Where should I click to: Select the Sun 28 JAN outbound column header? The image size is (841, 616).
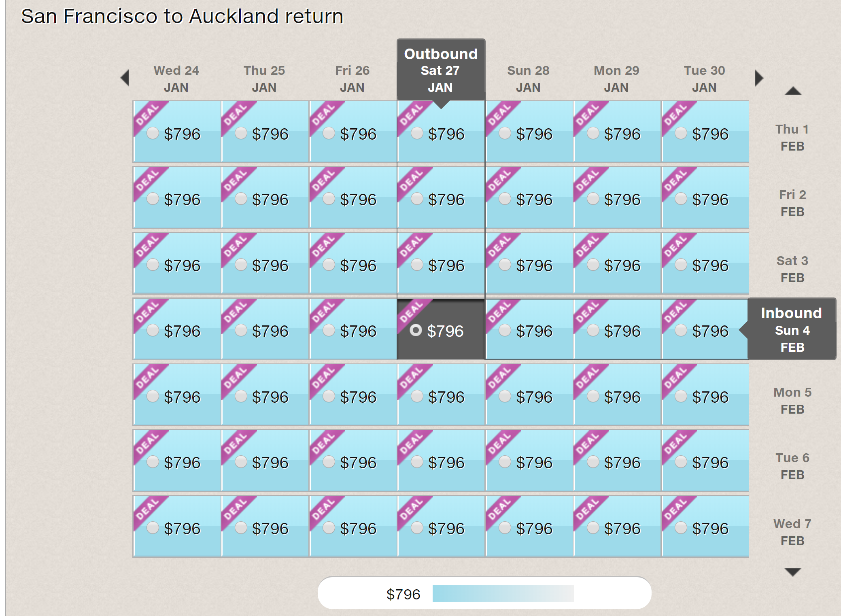tap(528, 79)
